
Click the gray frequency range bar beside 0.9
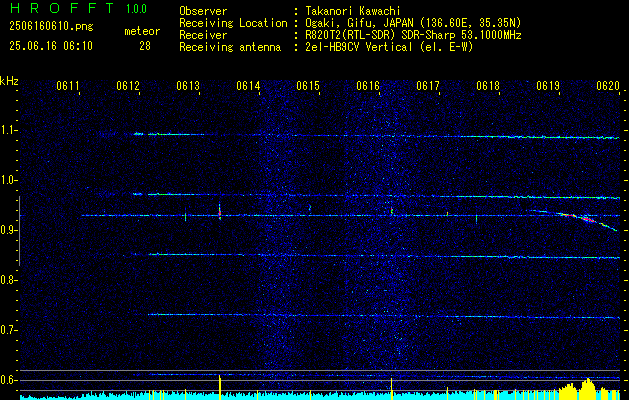click(x=19, y=231)
